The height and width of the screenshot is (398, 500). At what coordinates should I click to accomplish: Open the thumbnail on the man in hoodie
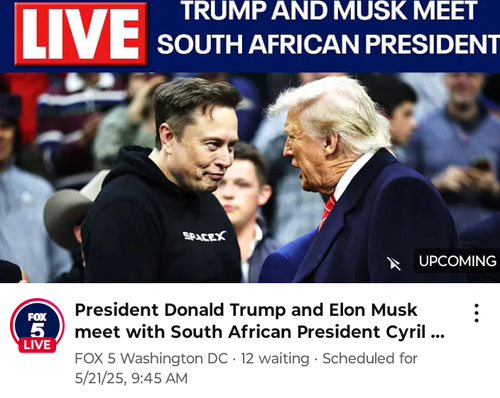(x=162, y=182)
